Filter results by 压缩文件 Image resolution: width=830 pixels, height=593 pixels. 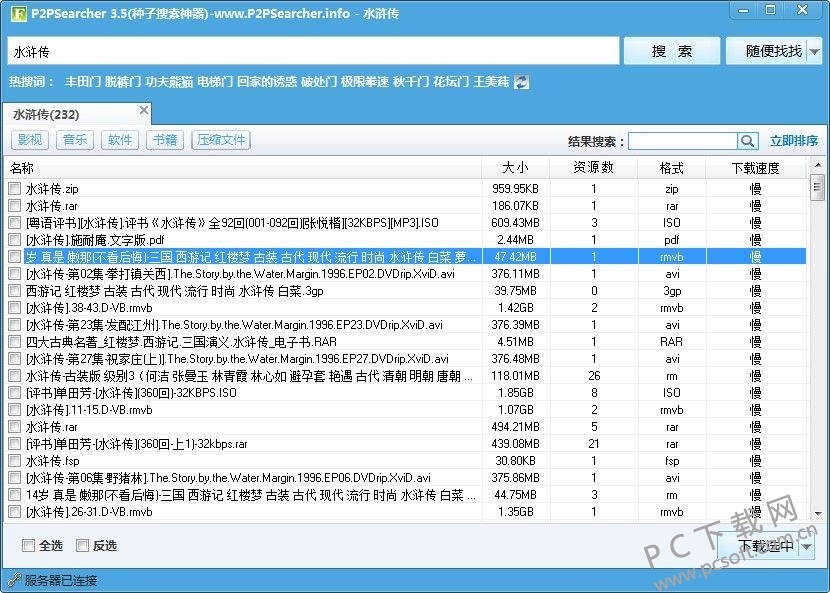click(221, 140)
